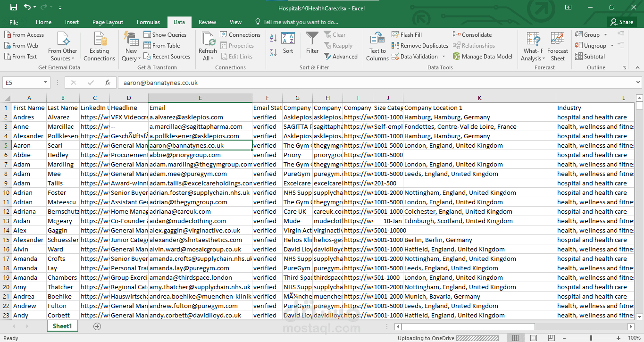Screen dimensions: 644x342
Task: Switch to the Insert tab
Action: coord(72,22)
